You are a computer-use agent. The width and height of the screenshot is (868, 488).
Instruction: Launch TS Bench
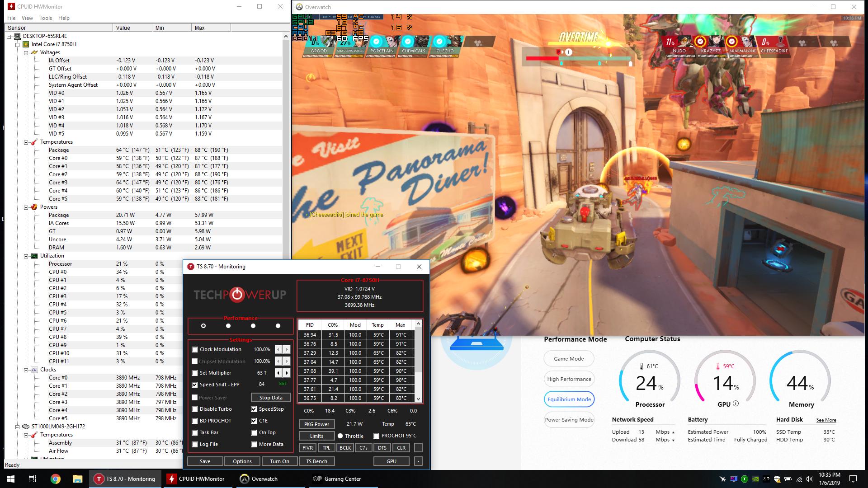click(x=316, y=461)
